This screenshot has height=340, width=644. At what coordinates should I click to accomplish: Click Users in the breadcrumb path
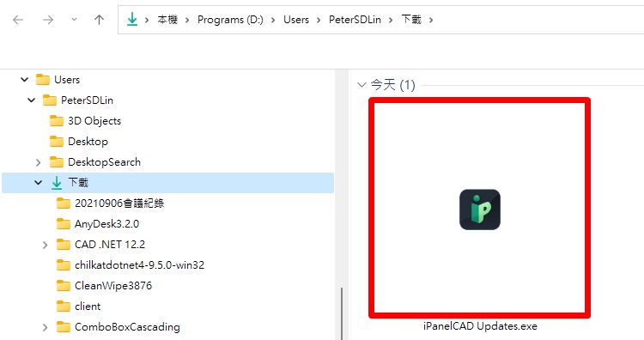[x=295, y=20]
